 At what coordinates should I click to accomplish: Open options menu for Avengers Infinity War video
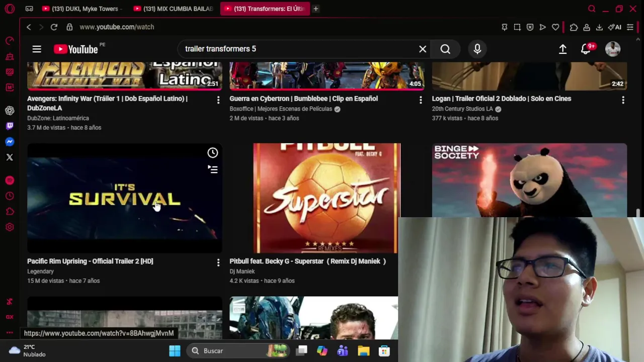(218, 101)
